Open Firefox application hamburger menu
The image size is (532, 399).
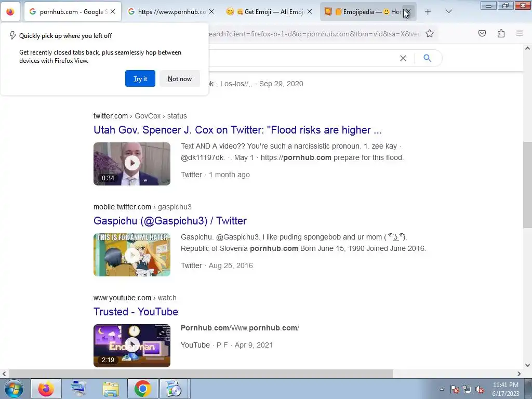coord(520,33)
